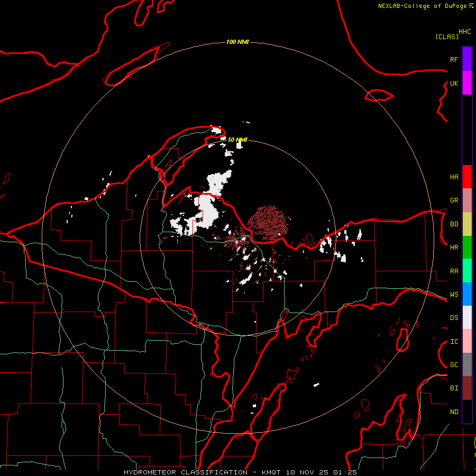Click the ND legend label
The image size is (476, 476).
[x=454, y=412]
